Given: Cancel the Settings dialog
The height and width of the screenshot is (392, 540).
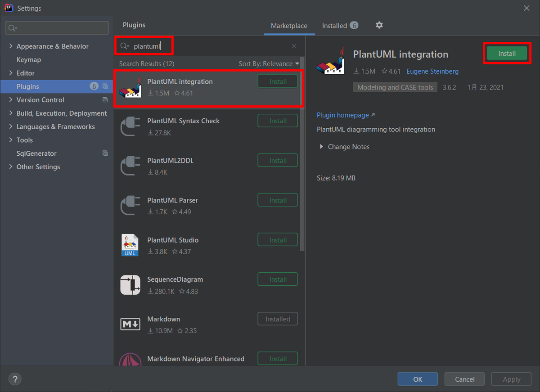Looking at the screenshot, I should (x=464, y=379).
